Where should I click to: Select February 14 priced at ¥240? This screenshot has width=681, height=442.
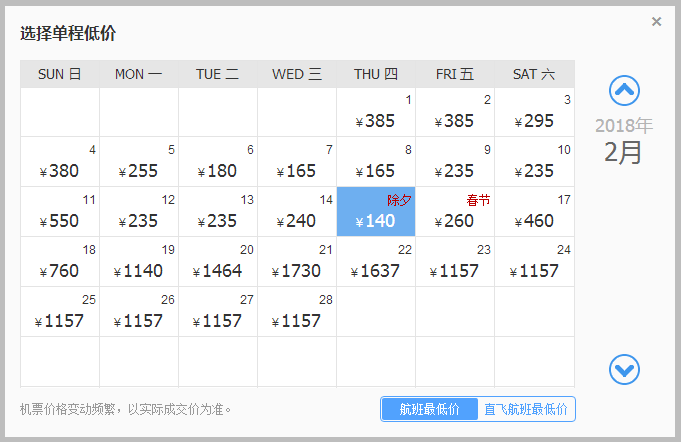[x=297, y=212]
